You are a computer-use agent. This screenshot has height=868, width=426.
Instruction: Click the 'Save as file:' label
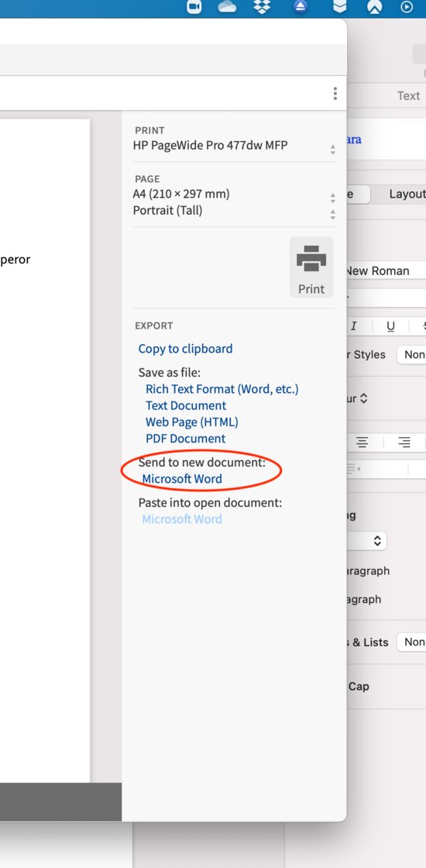tap(170, 373)
